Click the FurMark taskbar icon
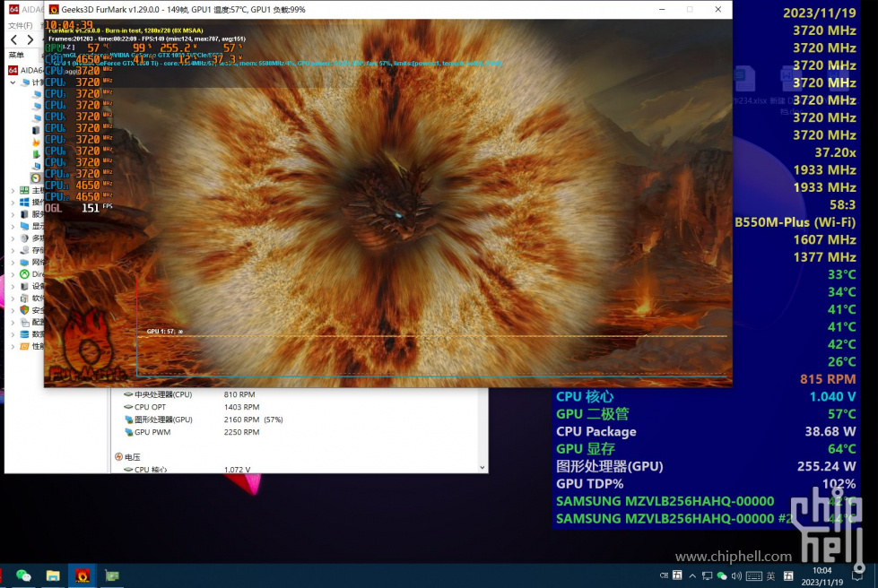Viewport: 878px width, 588px height. 83,575
